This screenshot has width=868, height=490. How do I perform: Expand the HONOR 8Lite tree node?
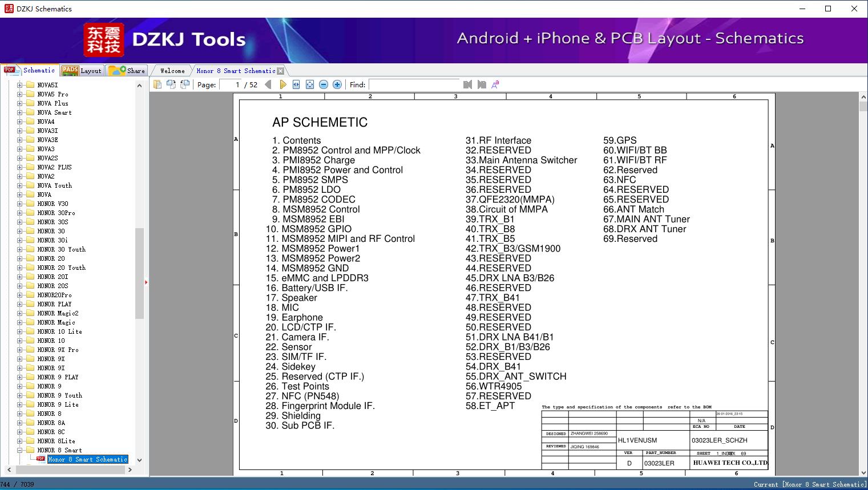coord(20,441)
